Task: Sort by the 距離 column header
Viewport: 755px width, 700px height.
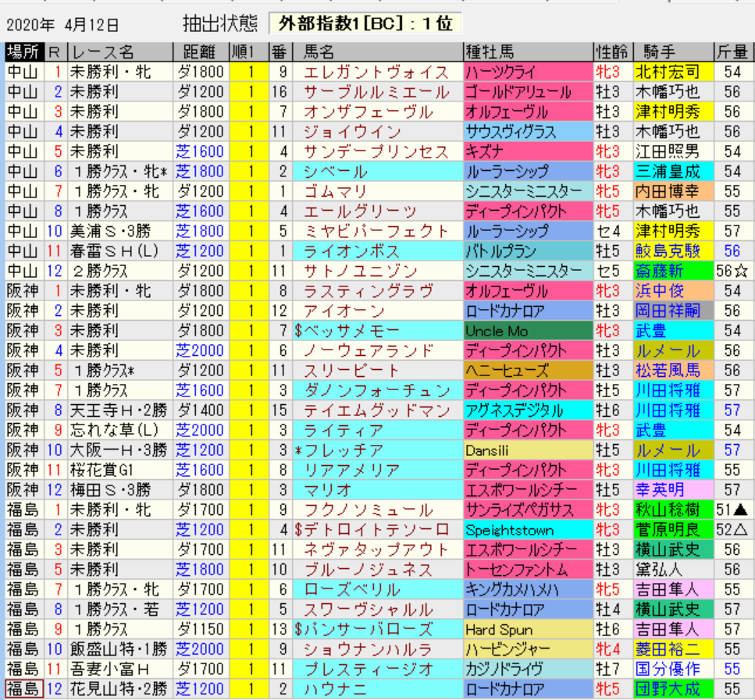Action: (x=198, y=52)
